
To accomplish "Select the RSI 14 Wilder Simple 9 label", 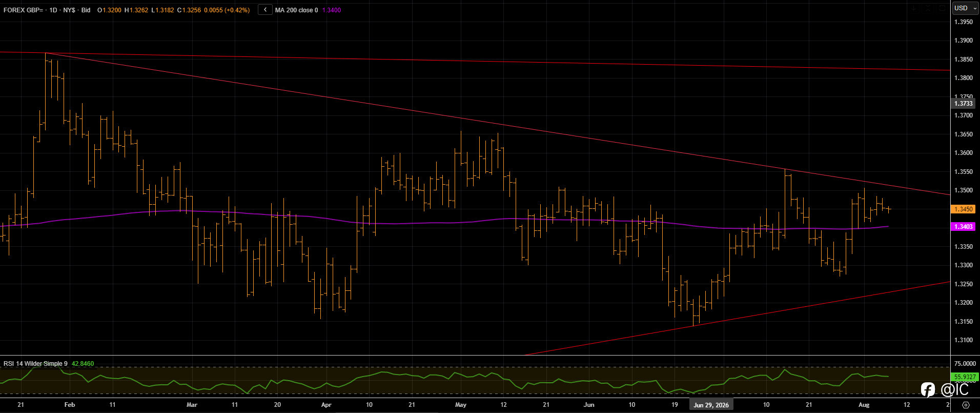I will (35, 364).
